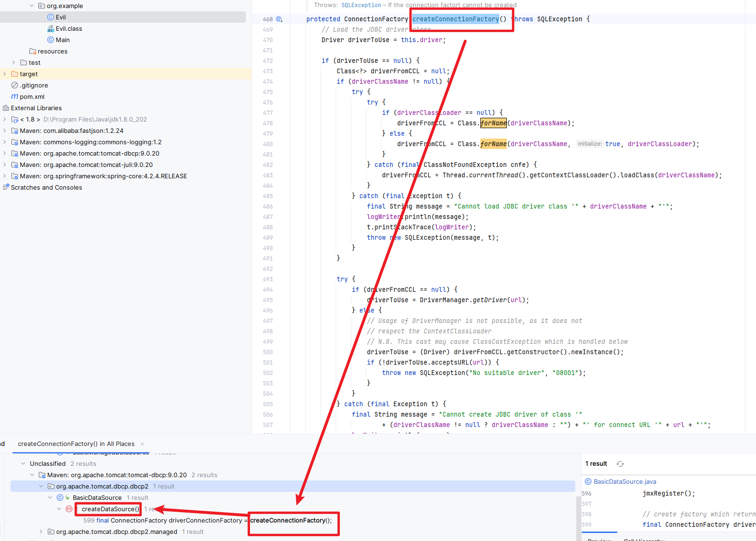
Task: Click the resources folder icon
Action: [33, 51]
